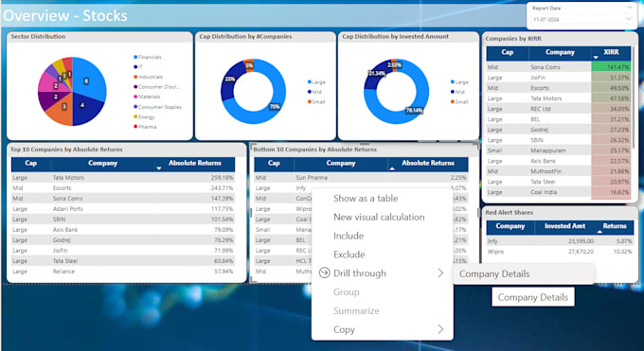Image resolution: width=644 pixels, height=351 pixels.
Task: Sort Top 10 table by Cap header
Action: point(31,164)
